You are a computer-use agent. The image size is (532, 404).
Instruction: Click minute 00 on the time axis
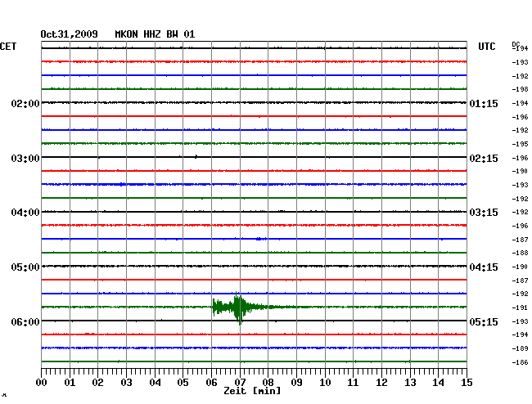pyautogui.click(x=42, y=382)
